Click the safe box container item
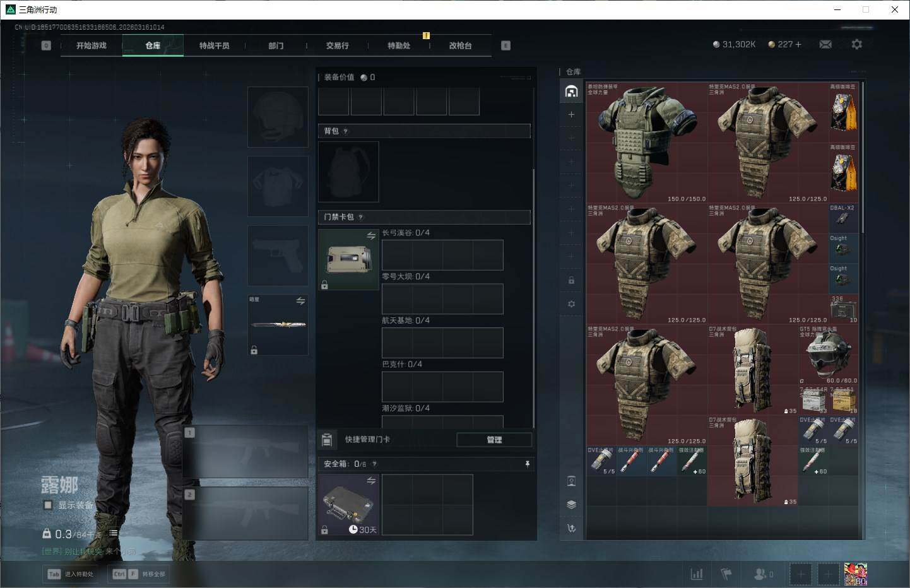Image resolution: width=910 pixels, height=588 pixels. (348, 505)
